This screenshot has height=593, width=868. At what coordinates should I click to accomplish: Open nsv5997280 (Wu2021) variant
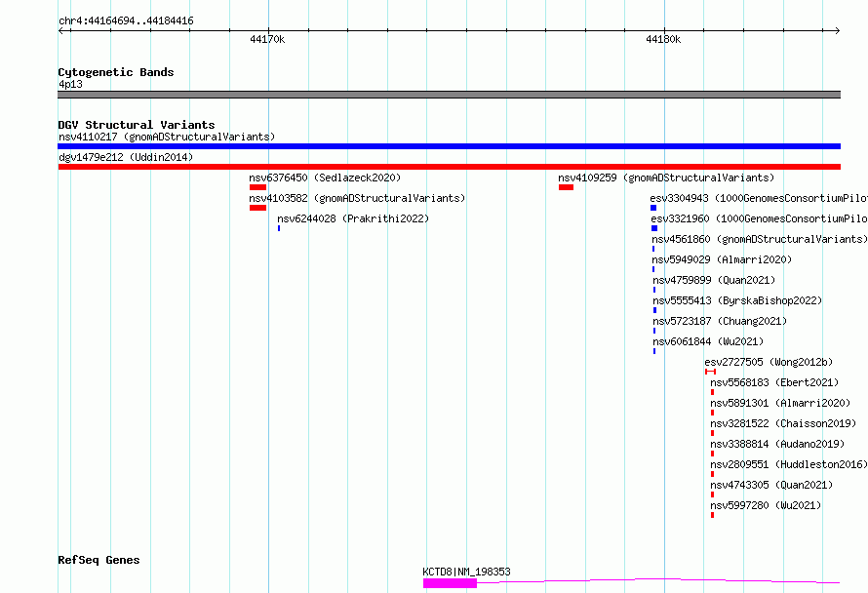point(766,505)
